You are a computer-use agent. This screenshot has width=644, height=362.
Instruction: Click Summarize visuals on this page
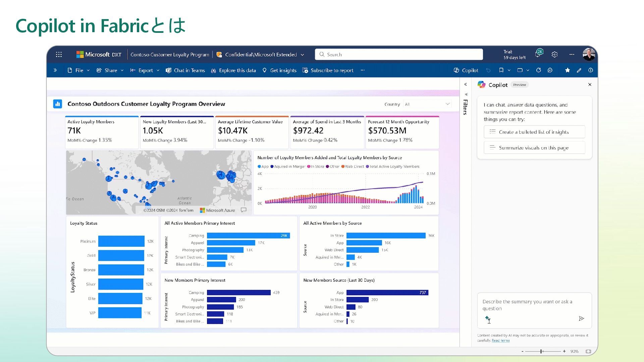(534, 147)
